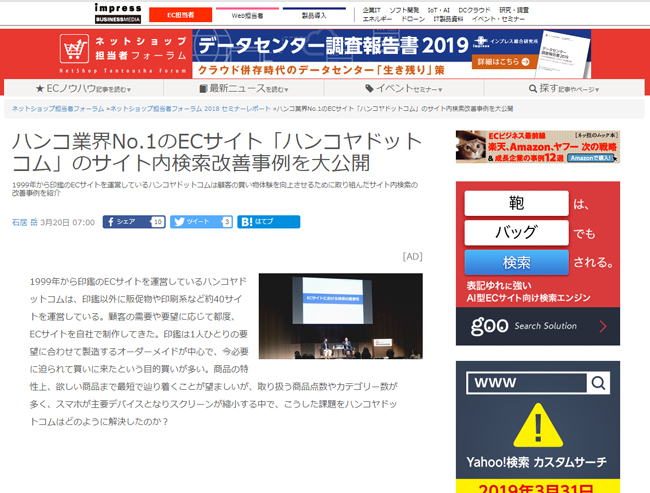Click the tweet count bubble 3

pyautogui.click(x=226, y=222)
